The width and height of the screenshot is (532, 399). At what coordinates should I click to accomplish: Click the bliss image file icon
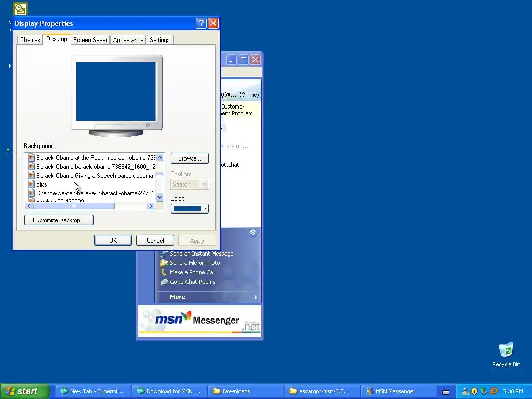coord(31,184)
